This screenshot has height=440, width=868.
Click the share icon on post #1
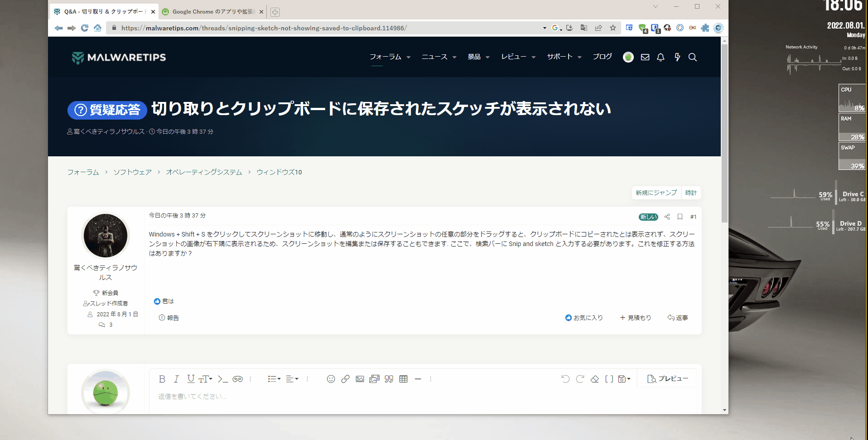click(x=667, y=217)
